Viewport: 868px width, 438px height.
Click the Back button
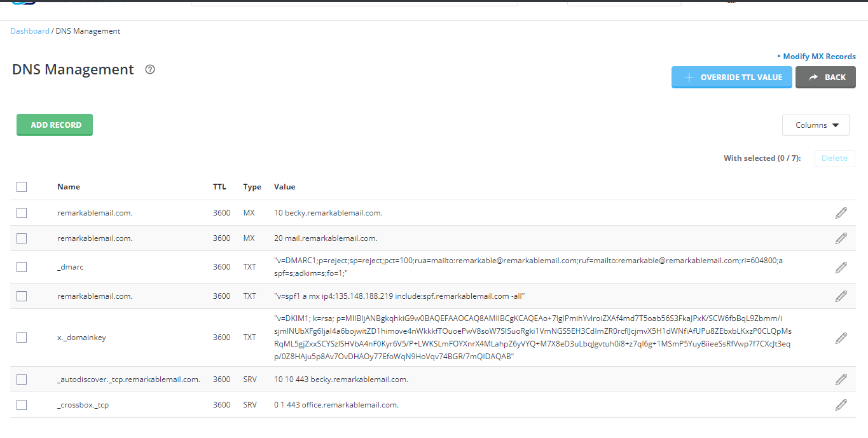tap(825, 78)
